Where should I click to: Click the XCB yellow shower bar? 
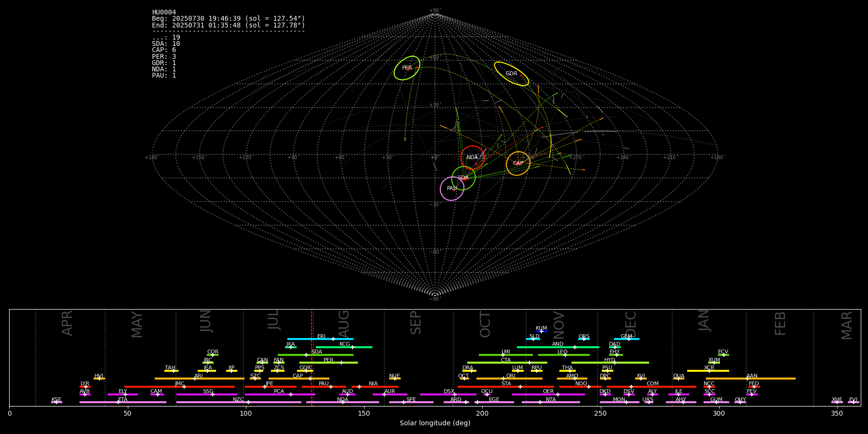(x=708, y=371)
